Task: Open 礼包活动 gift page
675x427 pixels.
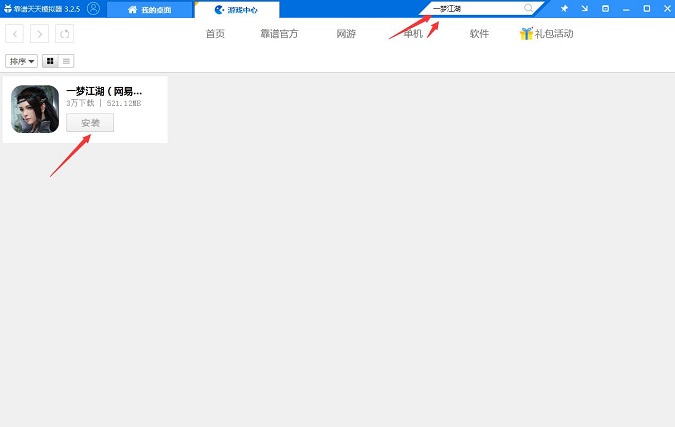Action: click(554, 34)
